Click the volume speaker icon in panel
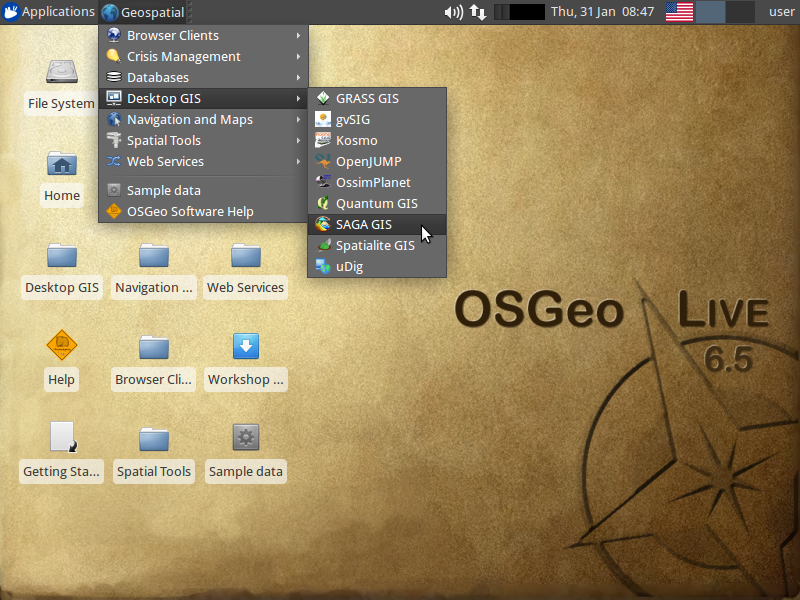Image resolution: width=800 pixels, height=600 pixels. tap(453, 12)
